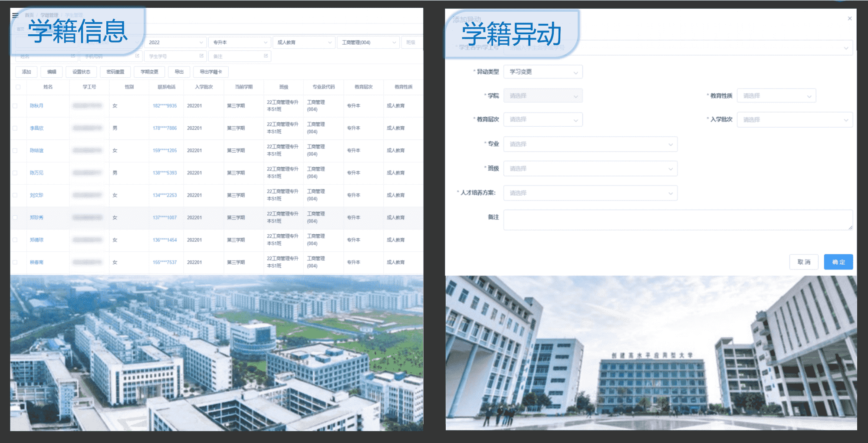Click the edit icon in 备注 search field
868x443 pixels.
click(266, 56)
